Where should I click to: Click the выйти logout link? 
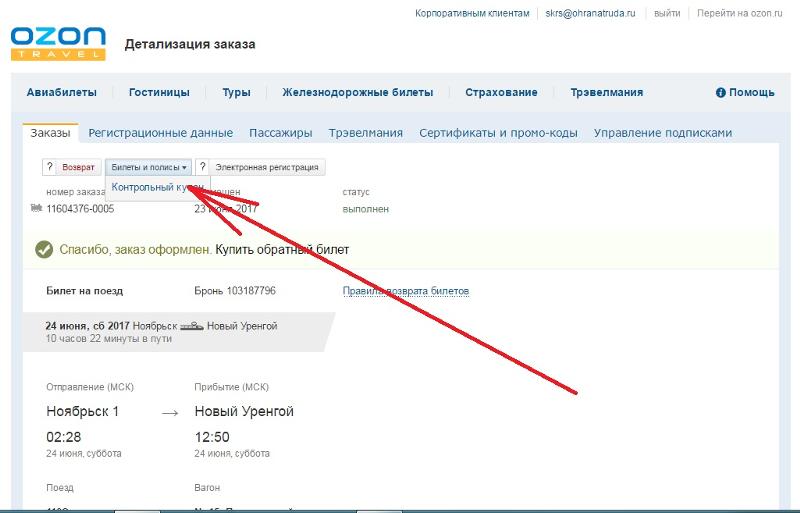(x=667, y=13)
